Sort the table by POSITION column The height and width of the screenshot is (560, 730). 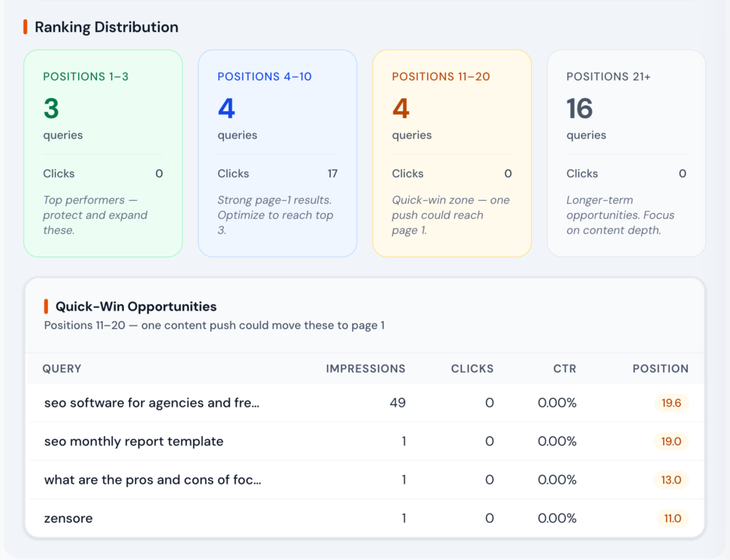[x=660, y=368]
